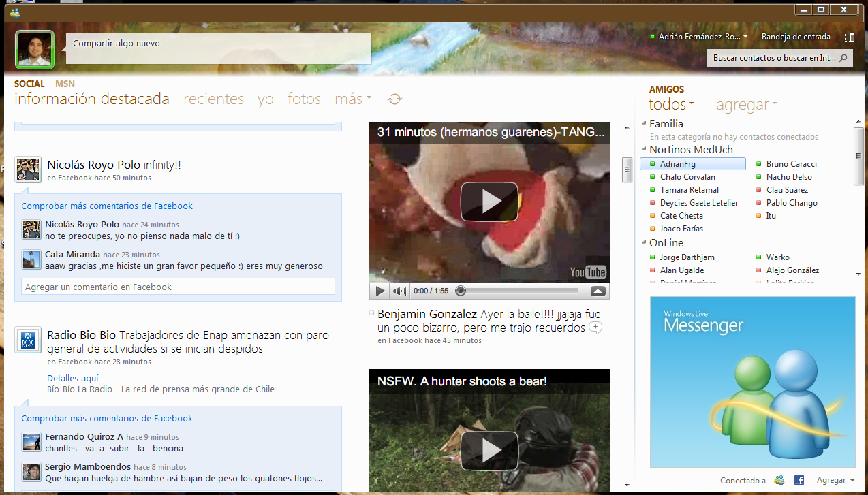Select contact Deycies Gaete Letelier
The width and height of the screenshot is (868, 495).
699,203
